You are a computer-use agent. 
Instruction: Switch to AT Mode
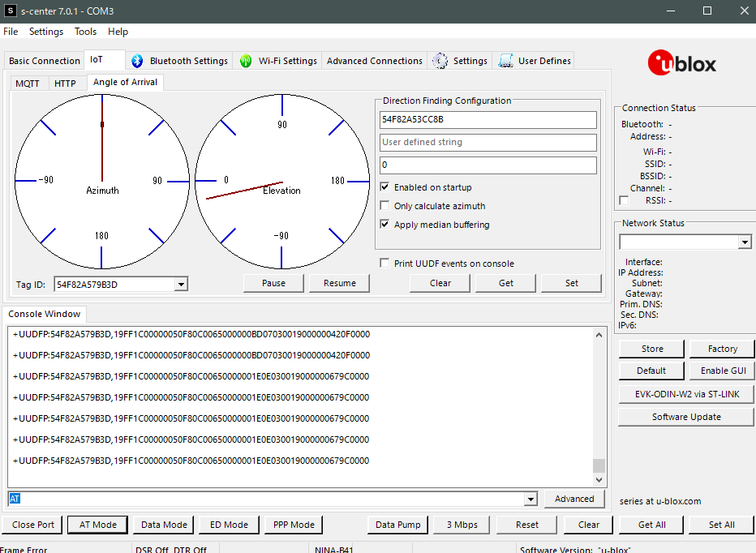pos(98,525)
